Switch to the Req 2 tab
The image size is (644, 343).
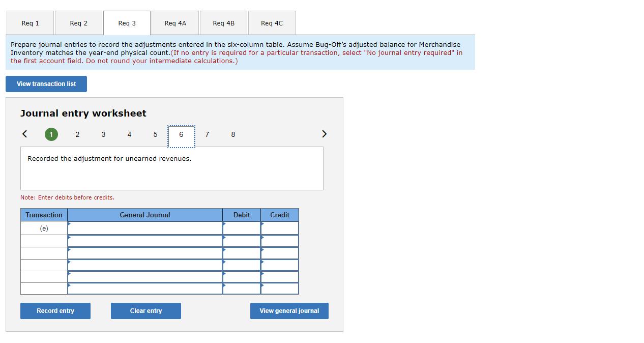click(x=78, y=23)
